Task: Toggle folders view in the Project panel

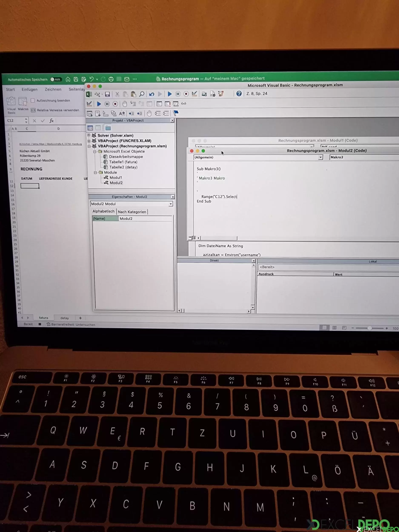Action: coord(108,128)
